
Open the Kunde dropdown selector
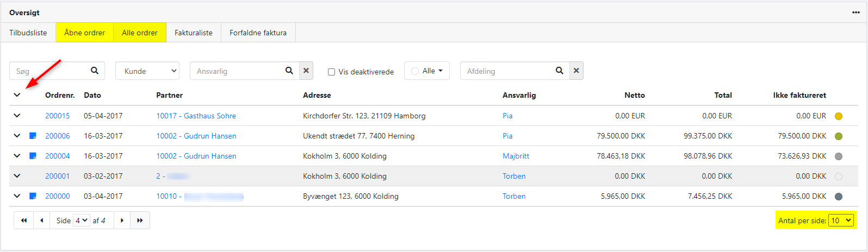tap(147, 71)
